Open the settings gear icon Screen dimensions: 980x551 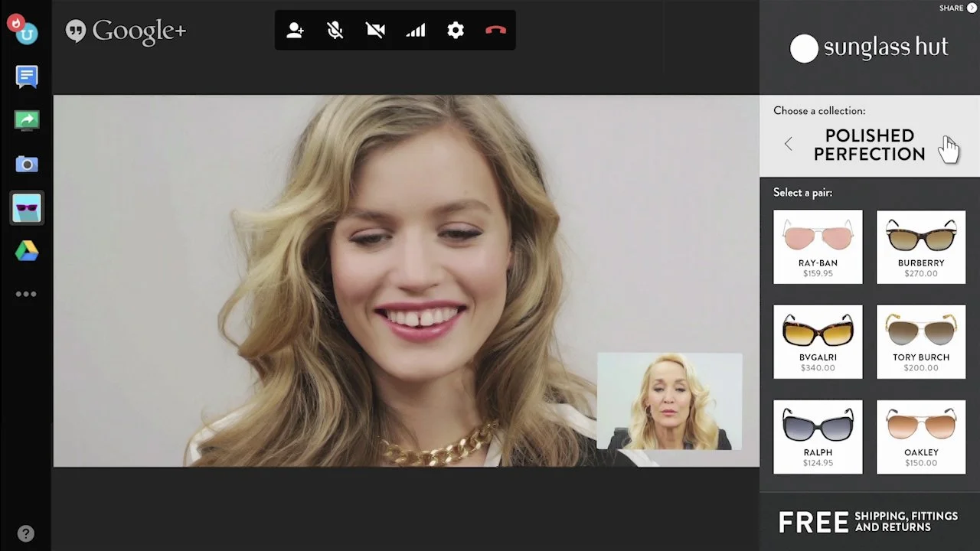click(x=456, y=31)
